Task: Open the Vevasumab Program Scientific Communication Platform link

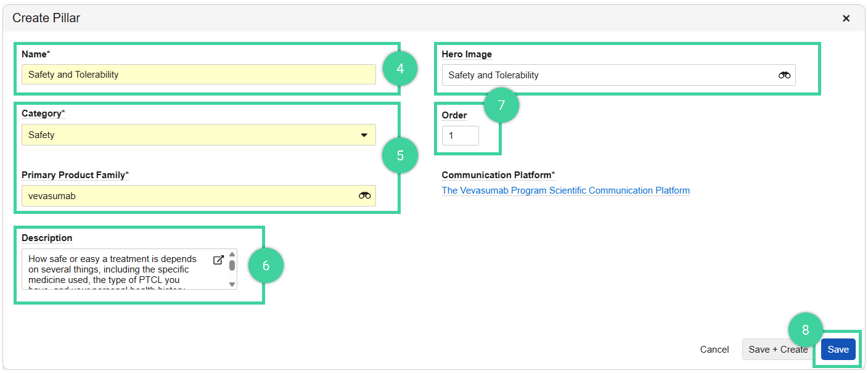Action: tap(566, 190)
